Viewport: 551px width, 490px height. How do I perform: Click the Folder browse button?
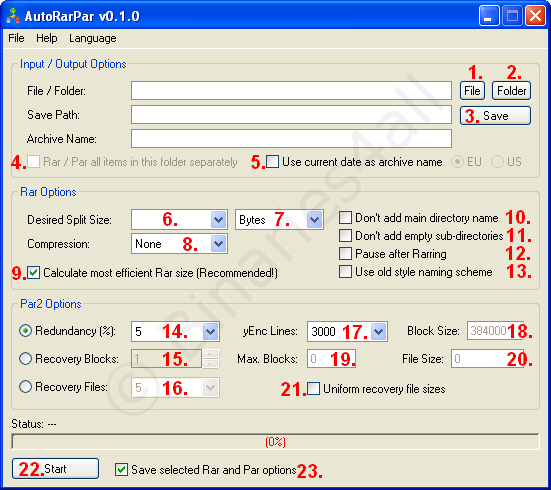pos(511,91)
